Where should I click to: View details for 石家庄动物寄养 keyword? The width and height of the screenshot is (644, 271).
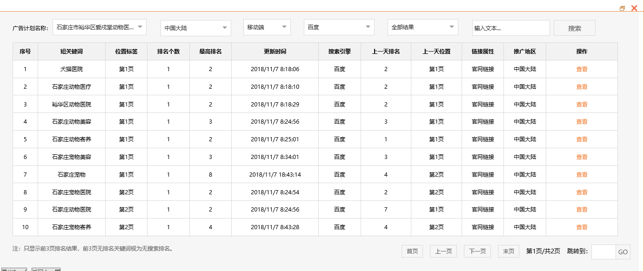582,139
